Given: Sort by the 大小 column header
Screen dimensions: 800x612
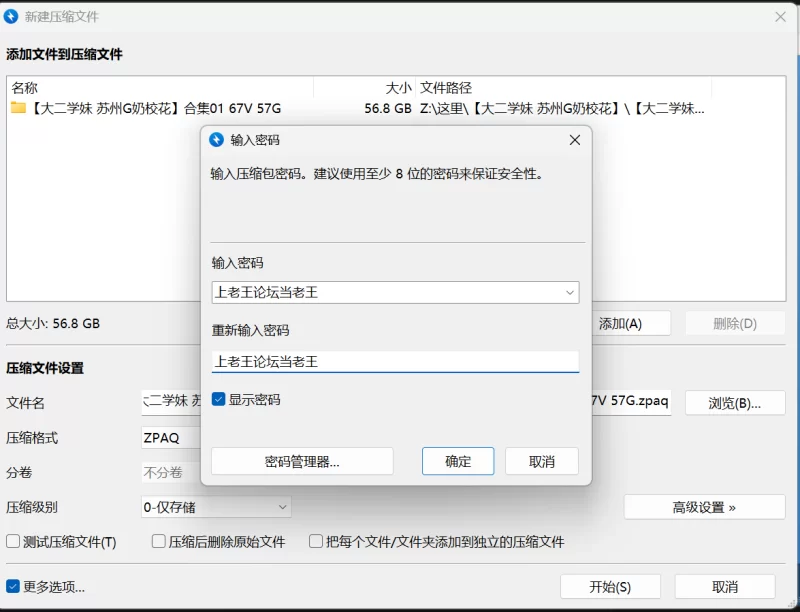Looking at the screenshot, I should pos(365,88).
